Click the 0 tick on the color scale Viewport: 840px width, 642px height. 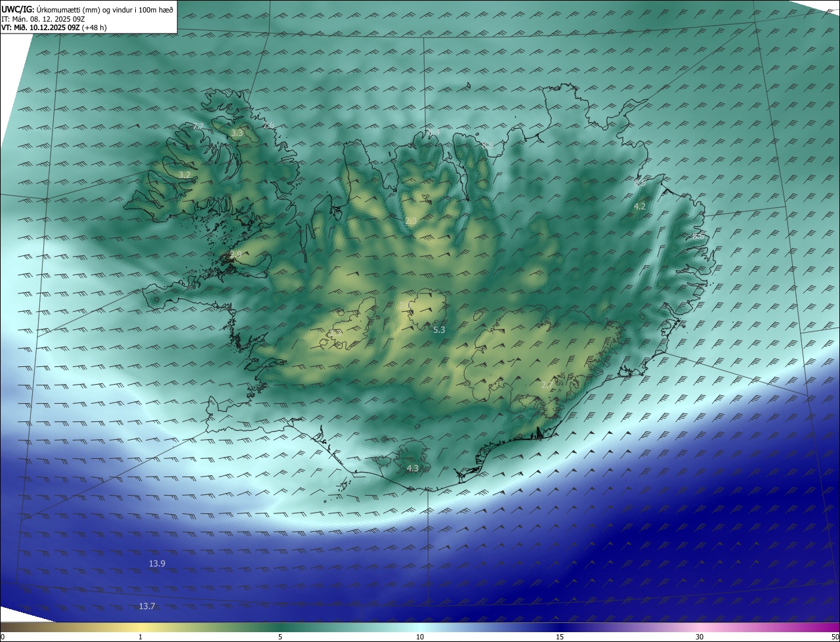[x=3, y=637]
